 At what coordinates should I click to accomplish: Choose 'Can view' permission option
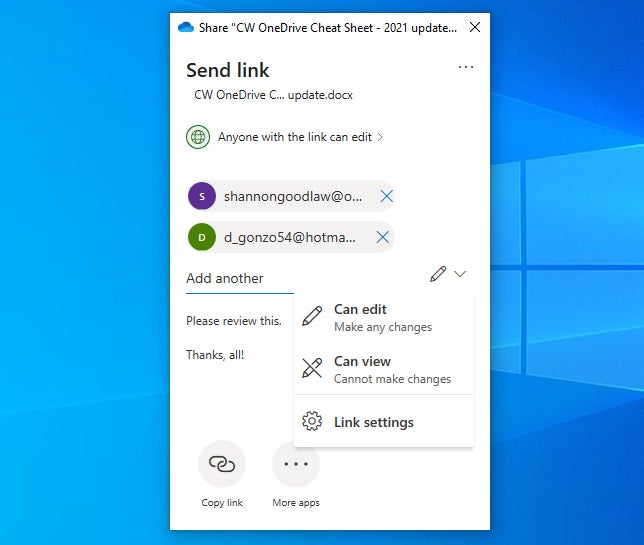(384, 369)
